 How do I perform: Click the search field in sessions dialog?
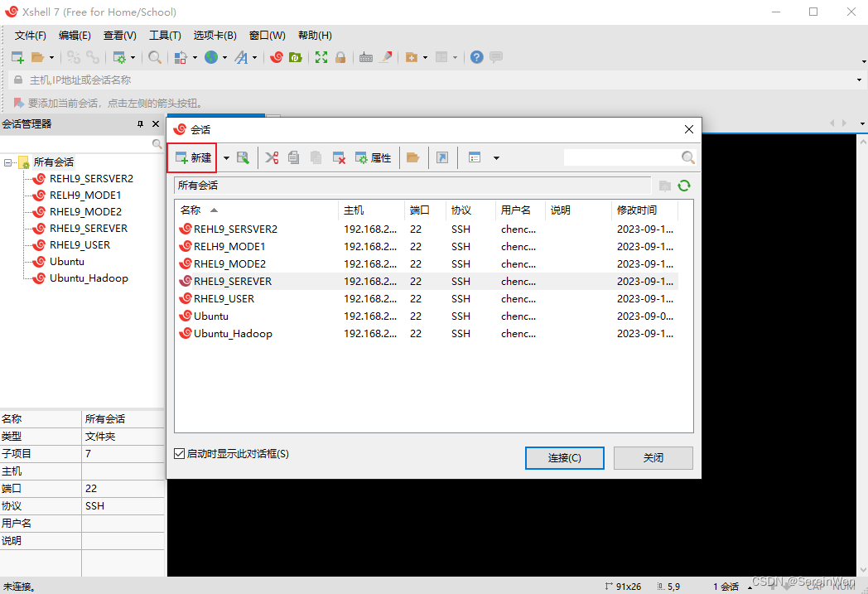pos(623,157)
